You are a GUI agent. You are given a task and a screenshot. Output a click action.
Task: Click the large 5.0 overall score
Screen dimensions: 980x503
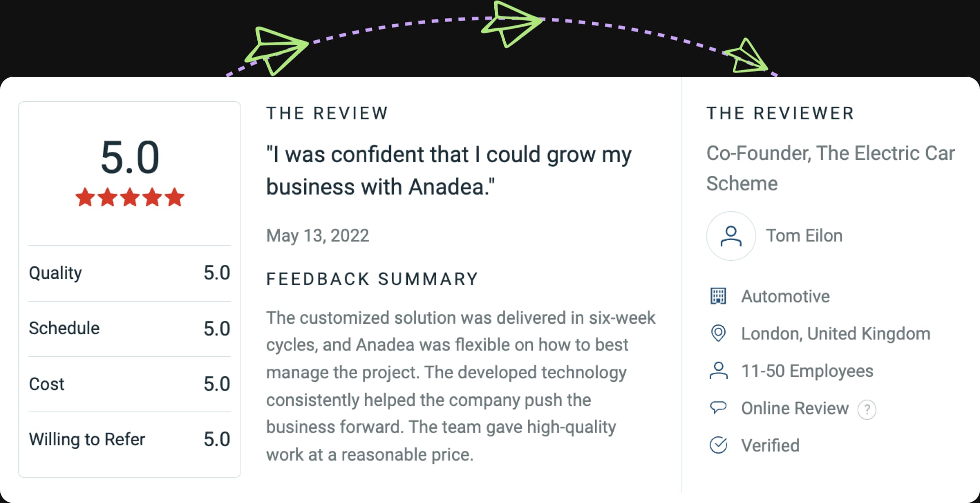(x=130, y=158)
